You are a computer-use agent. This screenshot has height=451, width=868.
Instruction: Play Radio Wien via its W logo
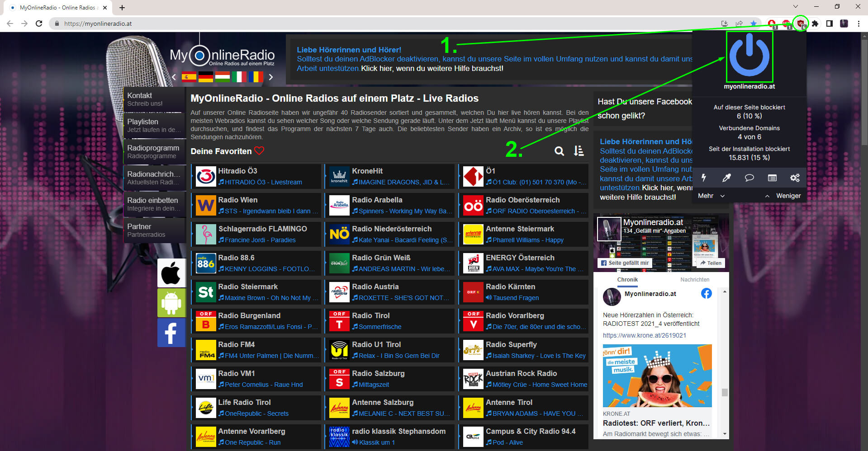(x=206, y=205)
